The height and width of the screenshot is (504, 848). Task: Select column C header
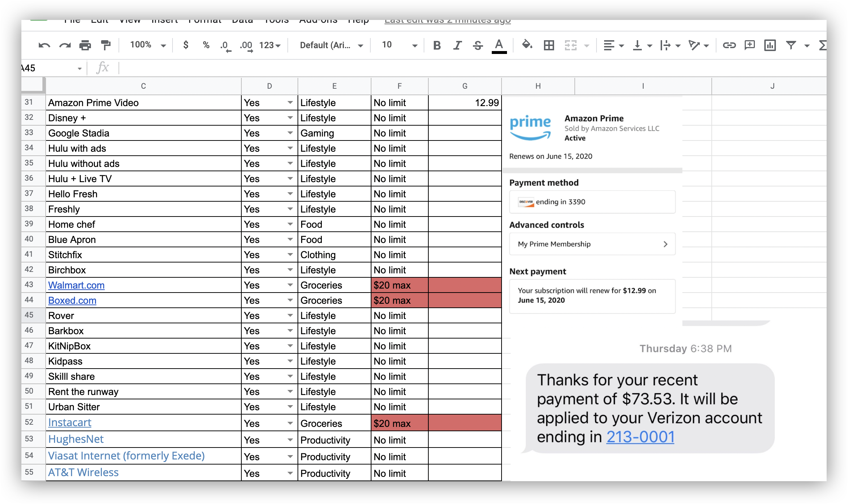pyautogui.click(x=144, y=86)
